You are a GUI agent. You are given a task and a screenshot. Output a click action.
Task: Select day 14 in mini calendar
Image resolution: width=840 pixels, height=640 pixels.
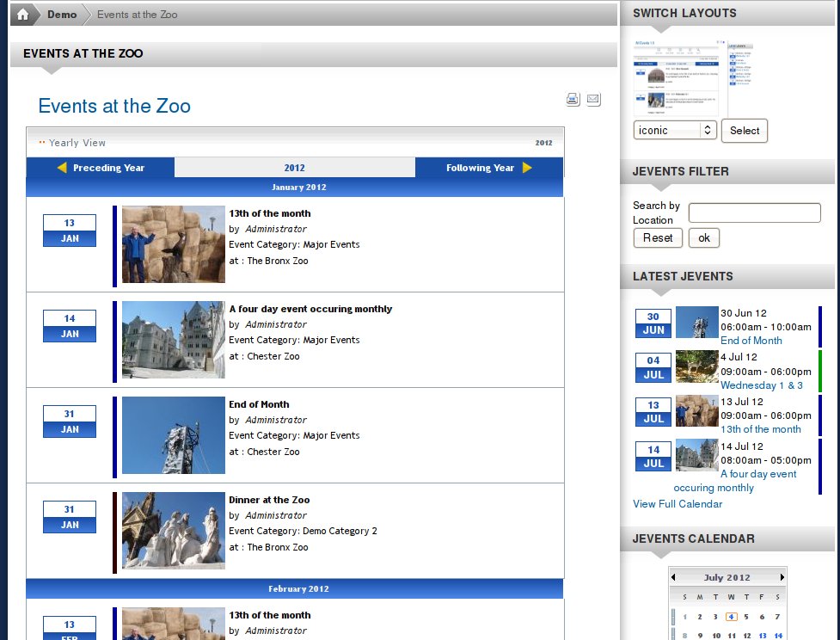coord(778,636)
